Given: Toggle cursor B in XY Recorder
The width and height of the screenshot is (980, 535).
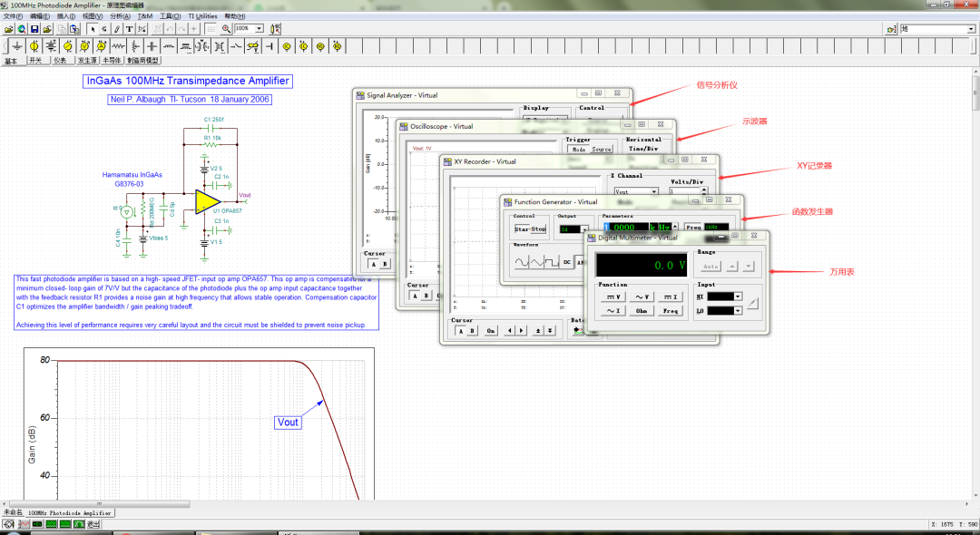Looking at the screenshot, I should click(472, 331).
